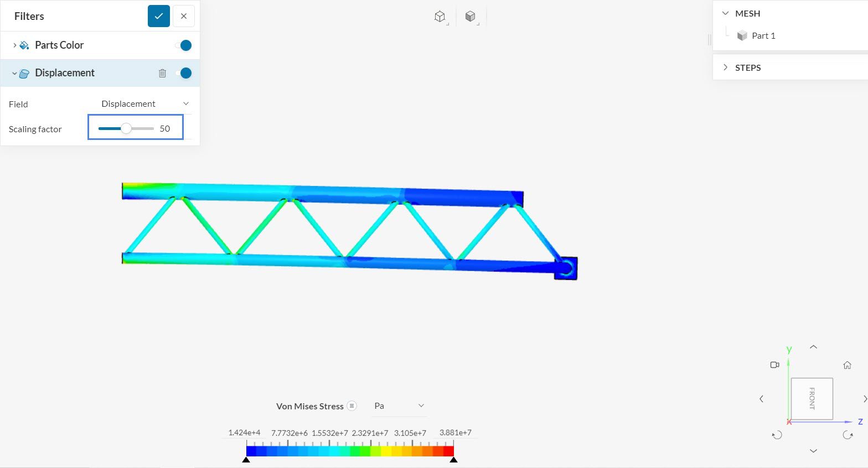Delete the Displacement filter with trash icon

162,73
